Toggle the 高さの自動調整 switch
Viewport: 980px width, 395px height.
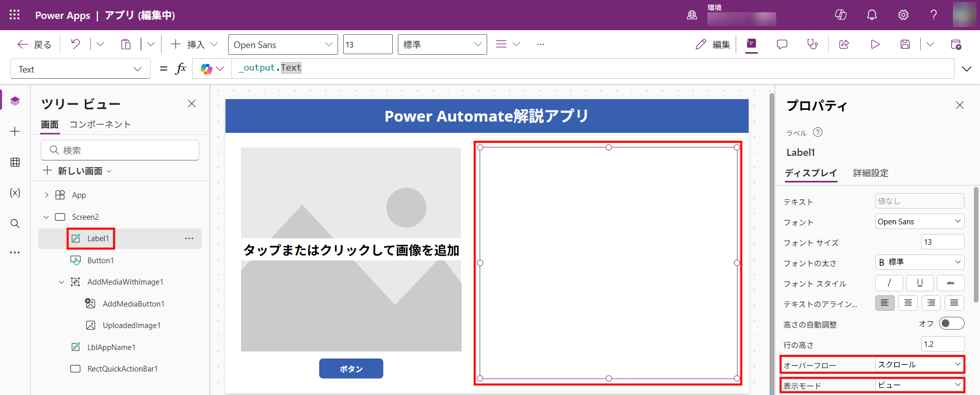click(951, 323)
